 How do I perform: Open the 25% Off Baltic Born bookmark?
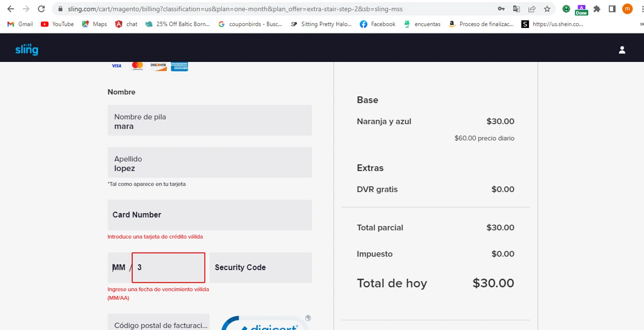[178, 24]
